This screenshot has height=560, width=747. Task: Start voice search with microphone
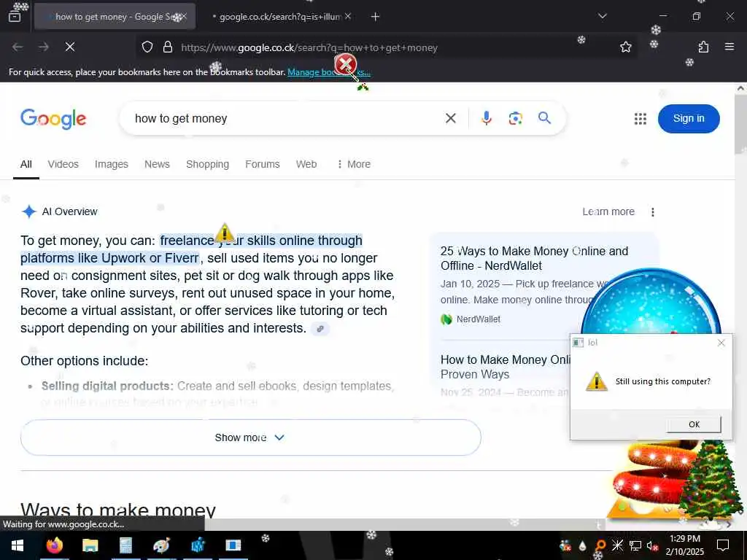[487, 118]
